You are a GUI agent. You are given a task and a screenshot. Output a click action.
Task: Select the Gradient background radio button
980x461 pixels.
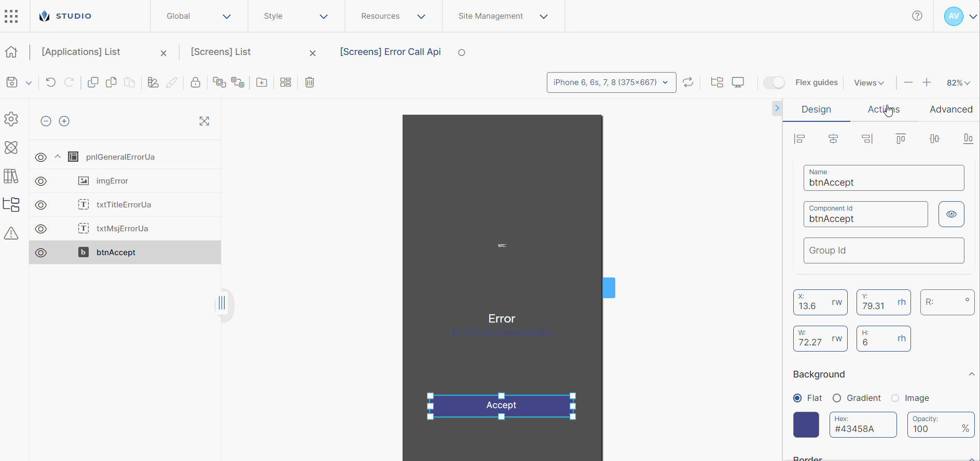pos(837,398)
